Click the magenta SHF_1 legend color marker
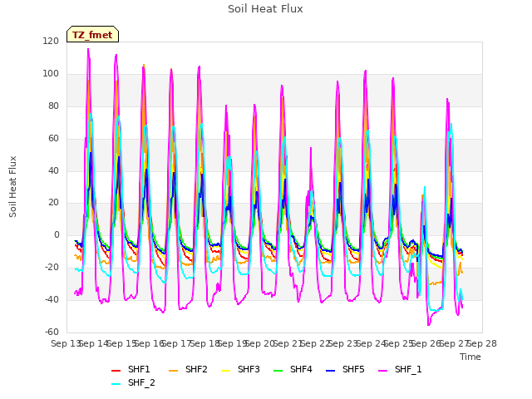The height and width of the screenshot is (399, 532). pos(382,371)
